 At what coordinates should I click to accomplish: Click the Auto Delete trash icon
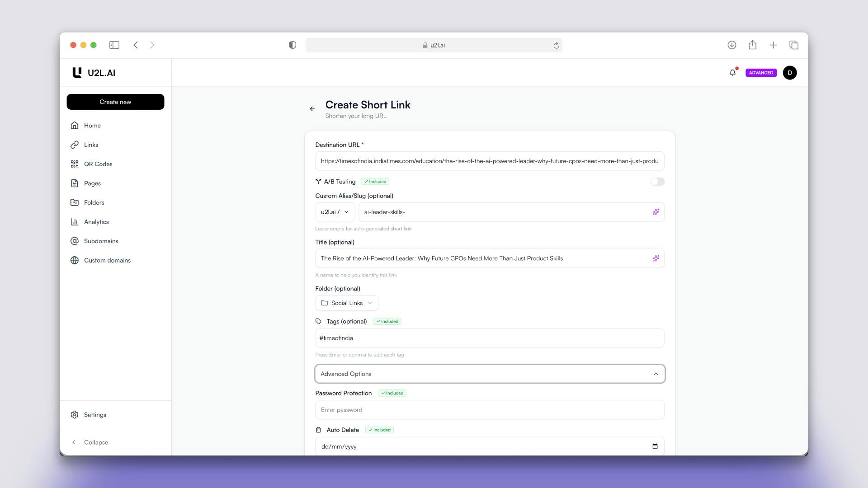(x=318, y=430)
